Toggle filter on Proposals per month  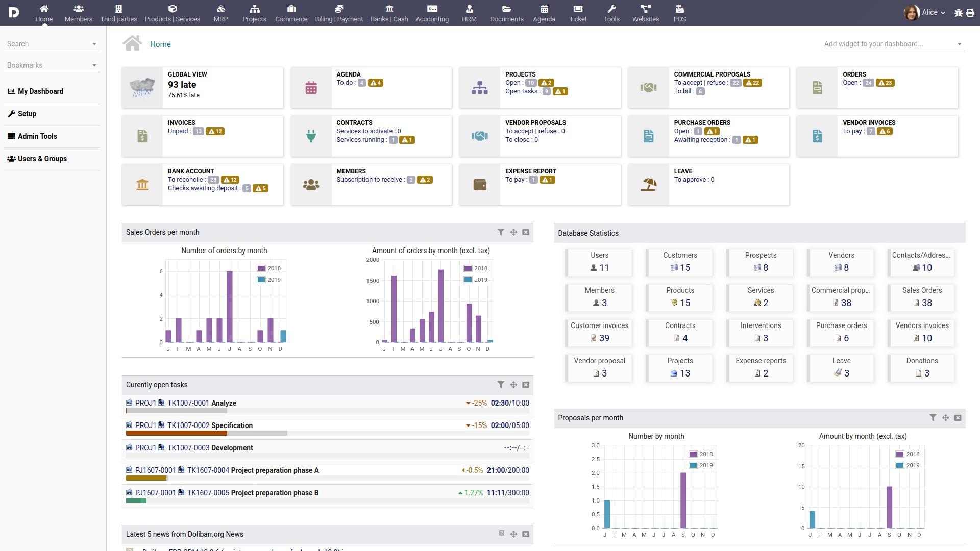point(932,417)
